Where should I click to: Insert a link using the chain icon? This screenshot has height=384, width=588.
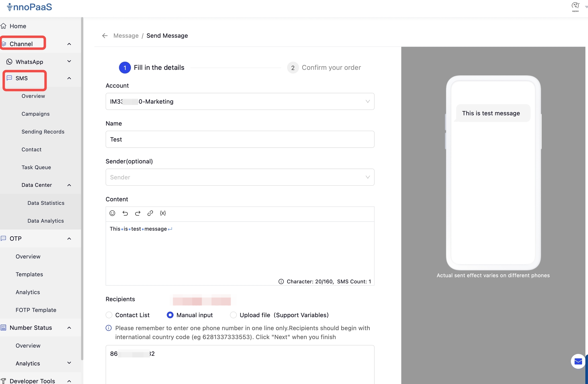click(150, 213)
